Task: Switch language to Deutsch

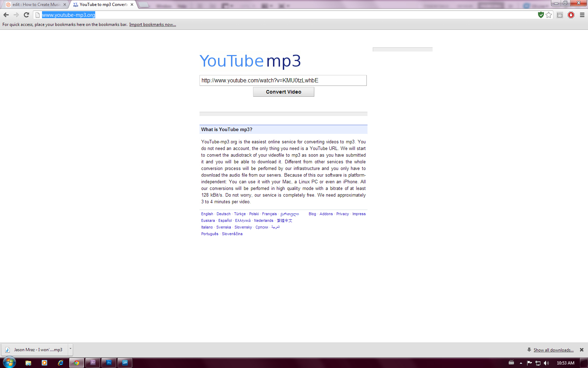Action: (x=224, y=214)
